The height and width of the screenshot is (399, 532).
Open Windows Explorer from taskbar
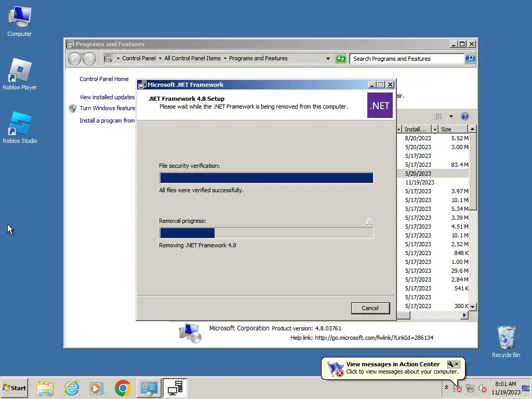(45, 388)
